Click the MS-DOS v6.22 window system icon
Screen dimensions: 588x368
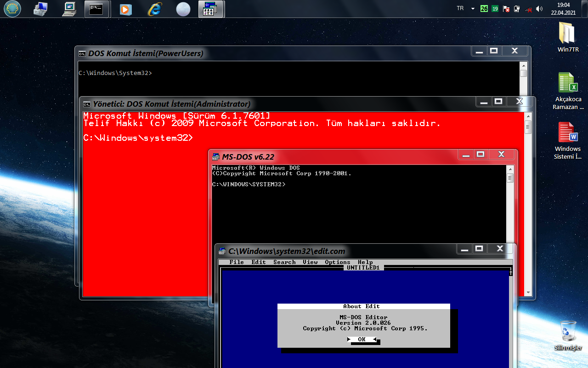pos(215,157)
